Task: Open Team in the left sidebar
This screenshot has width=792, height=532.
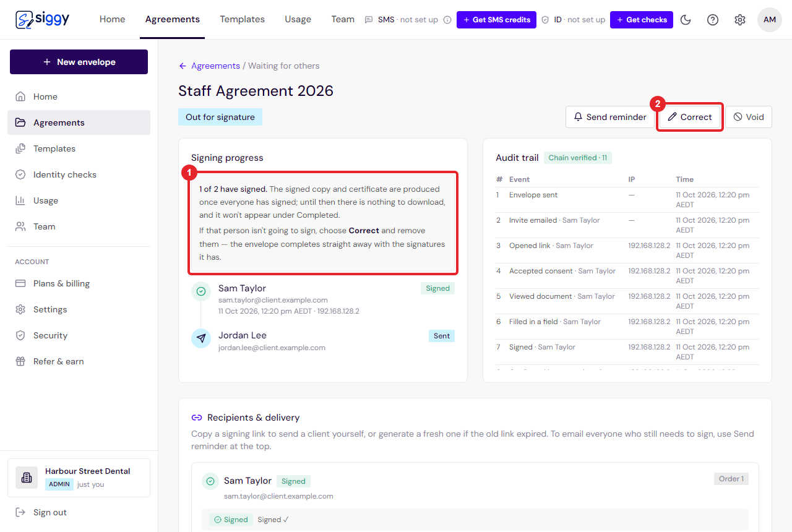Action: (x=79, y=226)
